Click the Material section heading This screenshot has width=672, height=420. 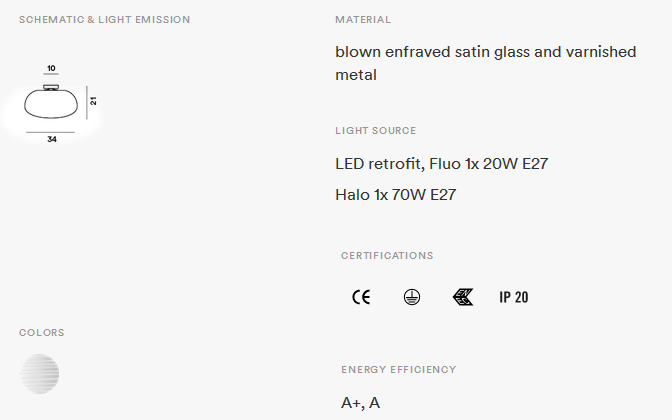[363, 20]
